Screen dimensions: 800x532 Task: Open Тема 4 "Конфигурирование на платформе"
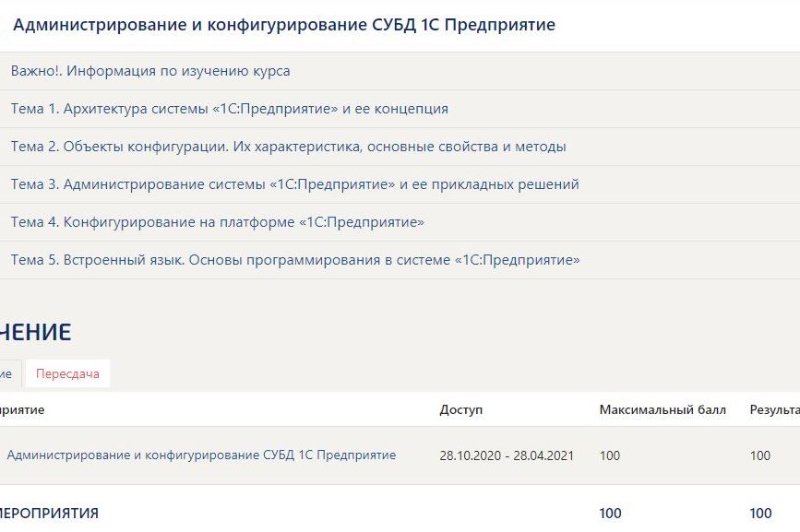(217, 222)
